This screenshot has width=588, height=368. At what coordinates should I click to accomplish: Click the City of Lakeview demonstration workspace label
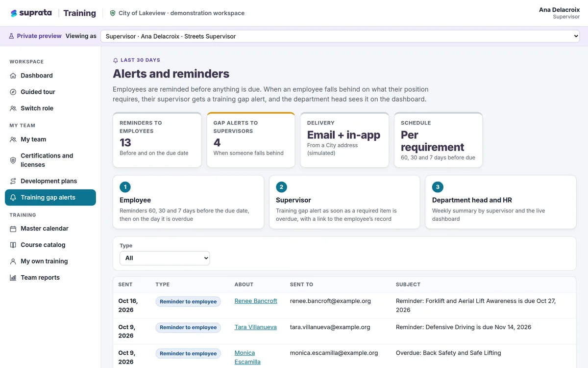point(181,13)
